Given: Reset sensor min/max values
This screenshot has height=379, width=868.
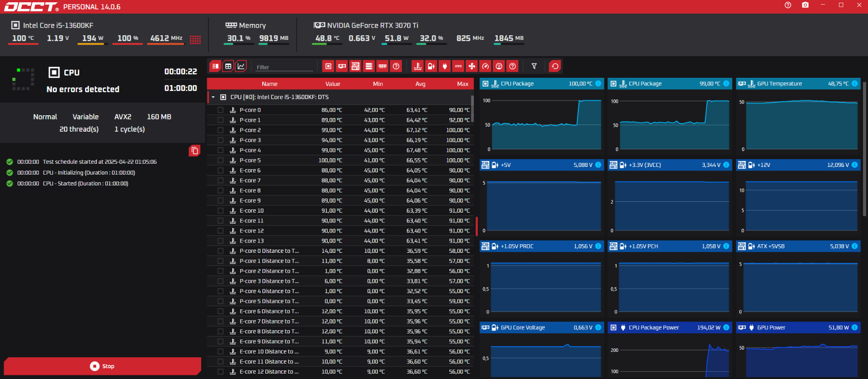Looking at the screenshot, I should 555,66.
